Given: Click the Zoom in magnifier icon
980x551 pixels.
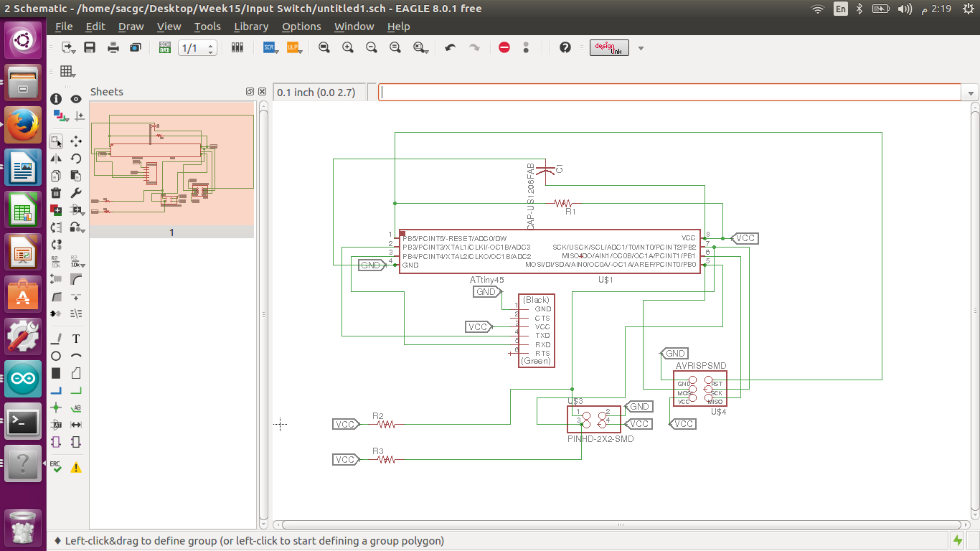Looking at the screenshot, I should 348,47.
